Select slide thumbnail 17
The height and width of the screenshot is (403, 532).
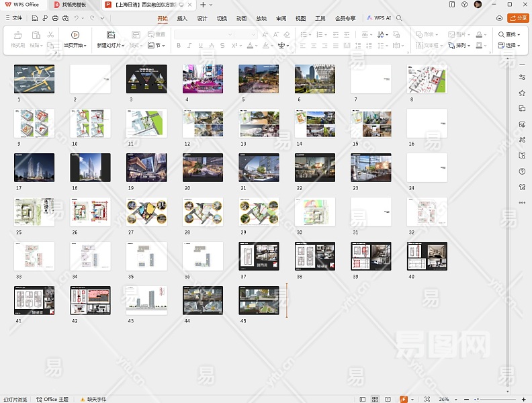pyautogui.click(x=34, y=167)
